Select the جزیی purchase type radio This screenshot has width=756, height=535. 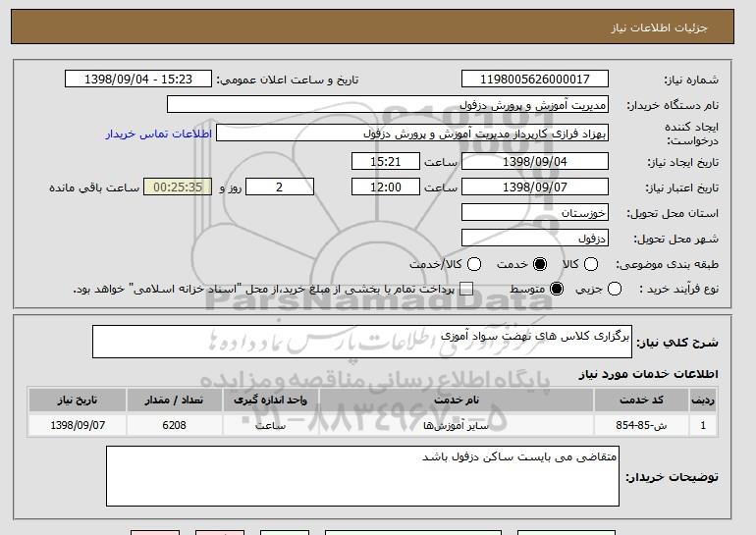pos(615,289)
